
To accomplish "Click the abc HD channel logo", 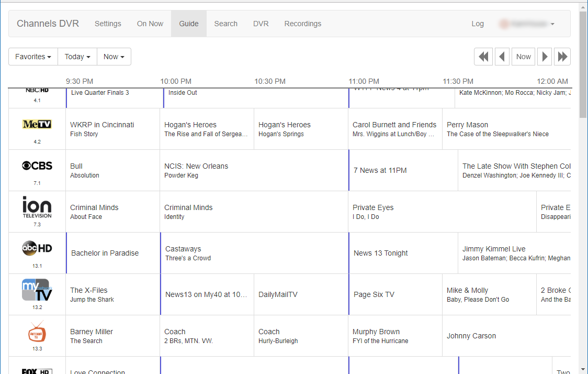I will coord(37,248).
